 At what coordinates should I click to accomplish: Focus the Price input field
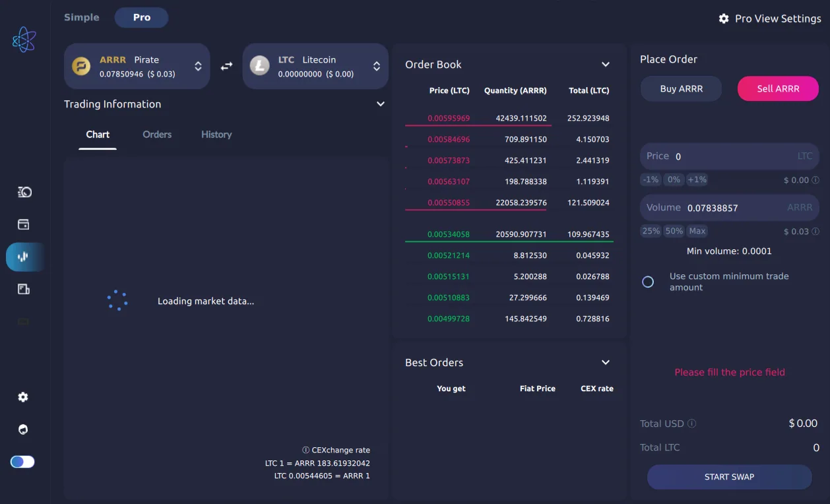pos(730,156)
